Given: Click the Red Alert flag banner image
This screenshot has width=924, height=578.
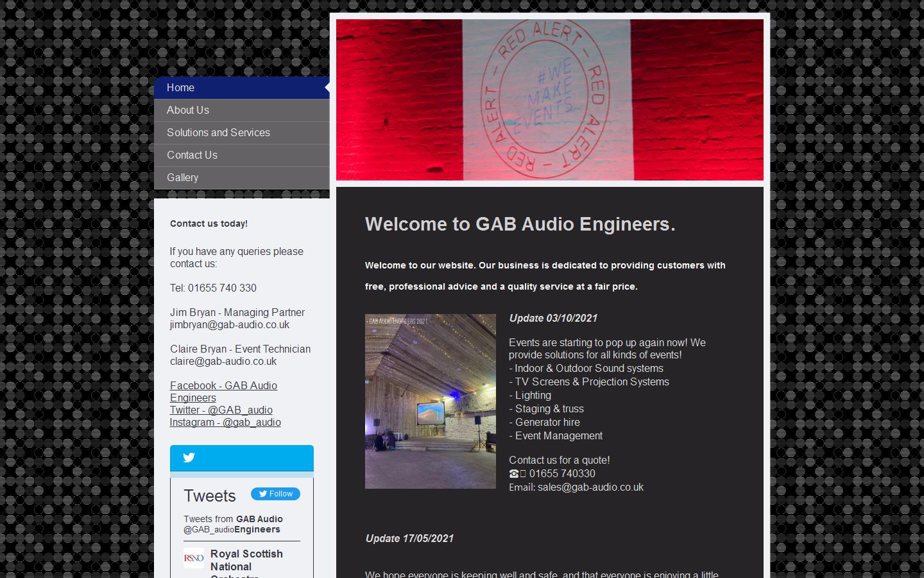Looking at the screenshot, I should click(549, 100).
